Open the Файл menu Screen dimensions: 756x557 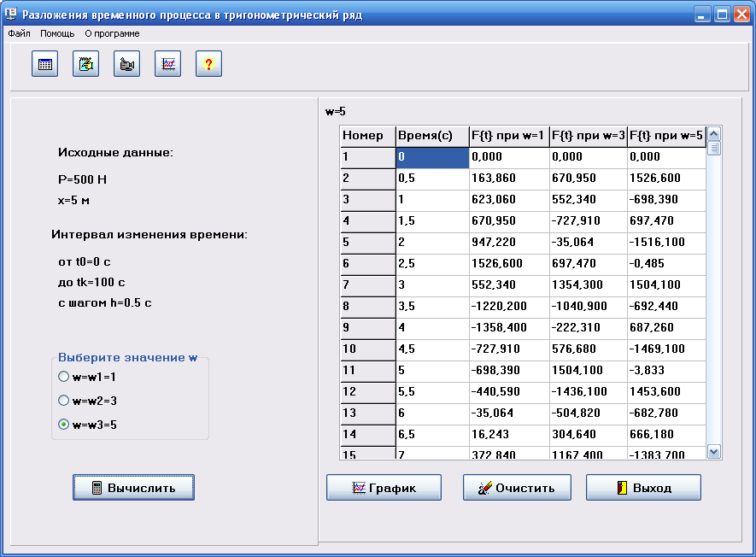19,33
